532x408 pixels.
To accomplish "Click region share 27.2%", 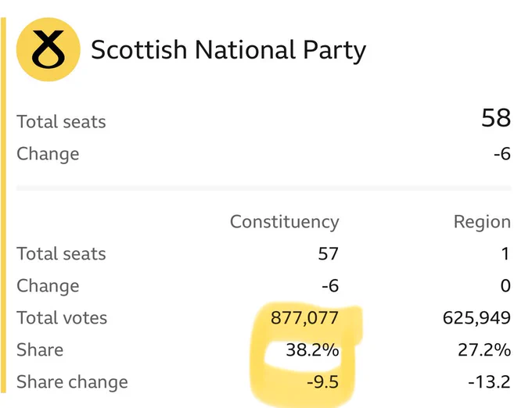I will (x=484, y=350).
